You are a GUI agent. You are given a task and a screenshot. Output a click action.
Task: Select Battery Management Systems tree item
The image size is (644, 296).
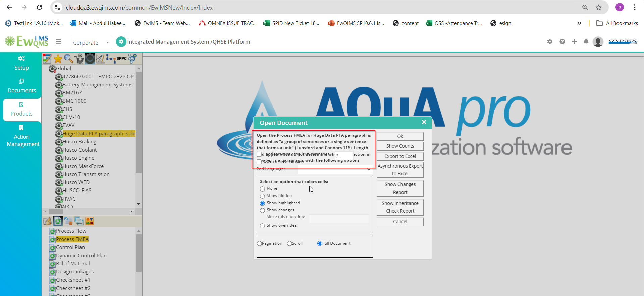pyautogui.click(x=98, y=85)
